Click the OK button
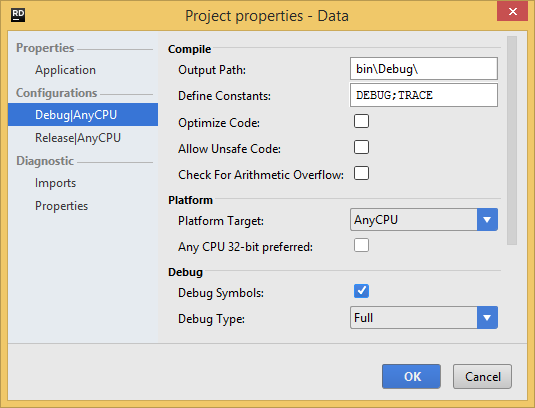 point(411,376)
